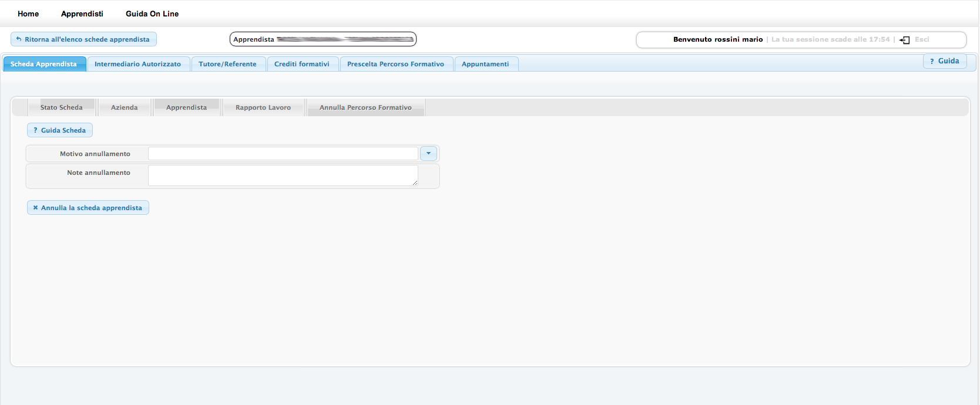
Task: Select the Stato Scheda sub-tab
Action: point(61,107)
